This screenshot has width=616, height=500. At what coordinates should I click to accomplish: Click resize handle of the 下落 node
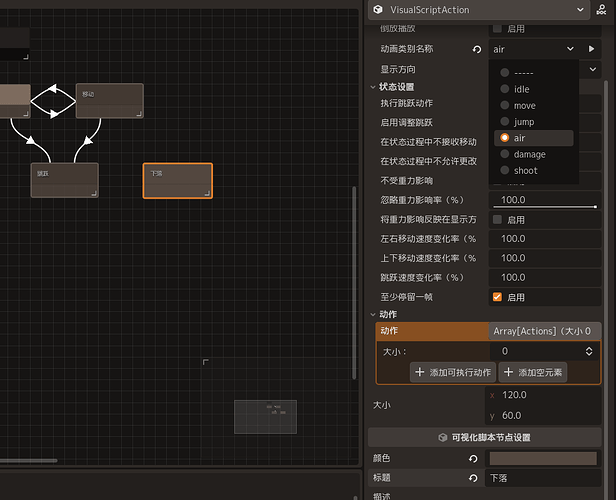coord(207,193)
